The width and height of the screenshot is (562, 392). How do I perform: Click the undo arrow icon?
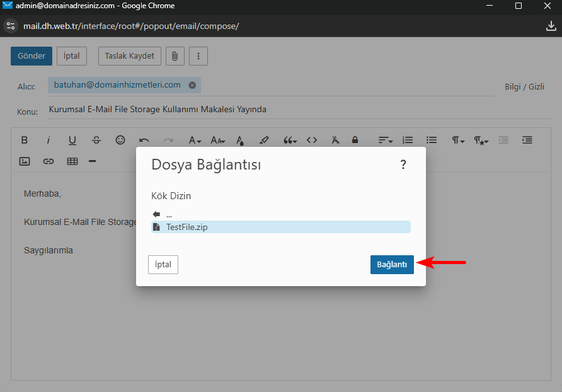pos(144,140)
